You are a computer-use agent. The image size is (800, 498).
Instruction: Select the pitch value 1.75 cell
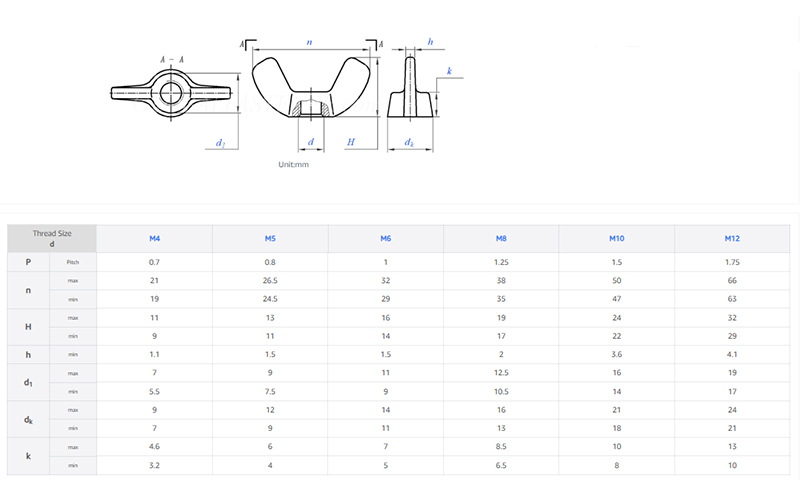(732, 262)
